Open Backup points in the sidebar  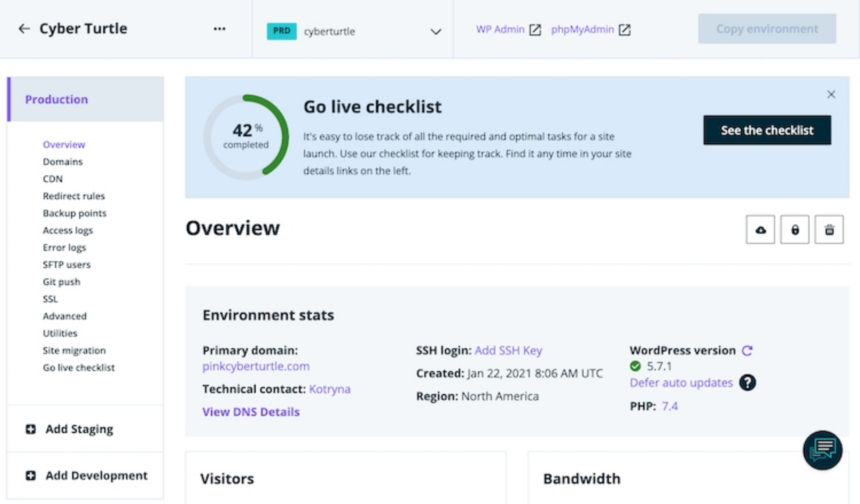pos(74,213)
